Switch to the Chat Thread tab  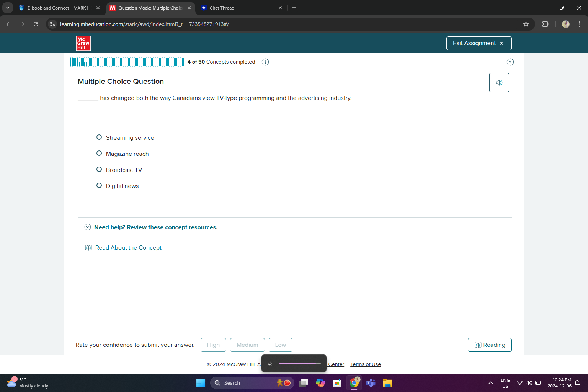(x=241, y=8)
